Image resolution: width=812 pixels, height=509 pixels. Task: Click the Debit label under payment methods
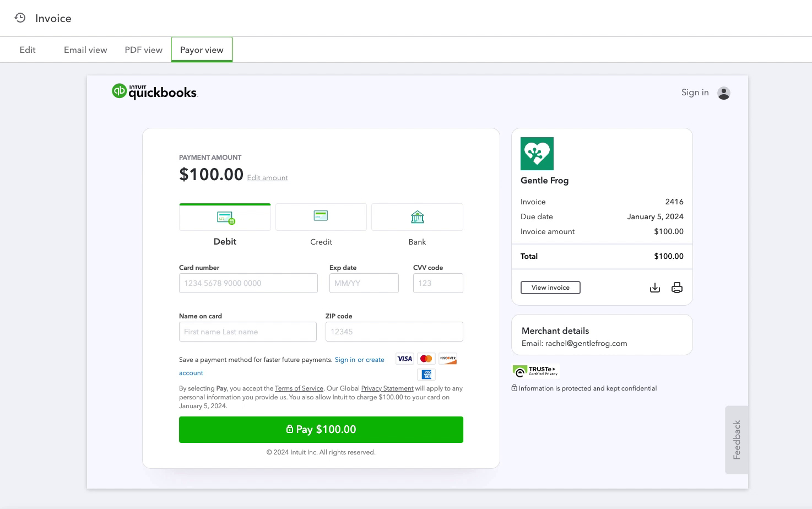point(225,241)
